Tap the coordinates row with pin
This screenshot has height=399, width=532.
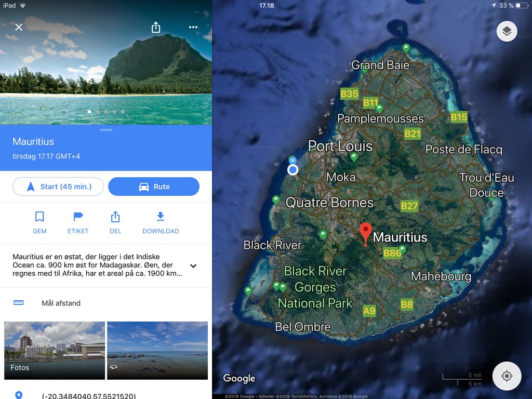tap(106, 395)
